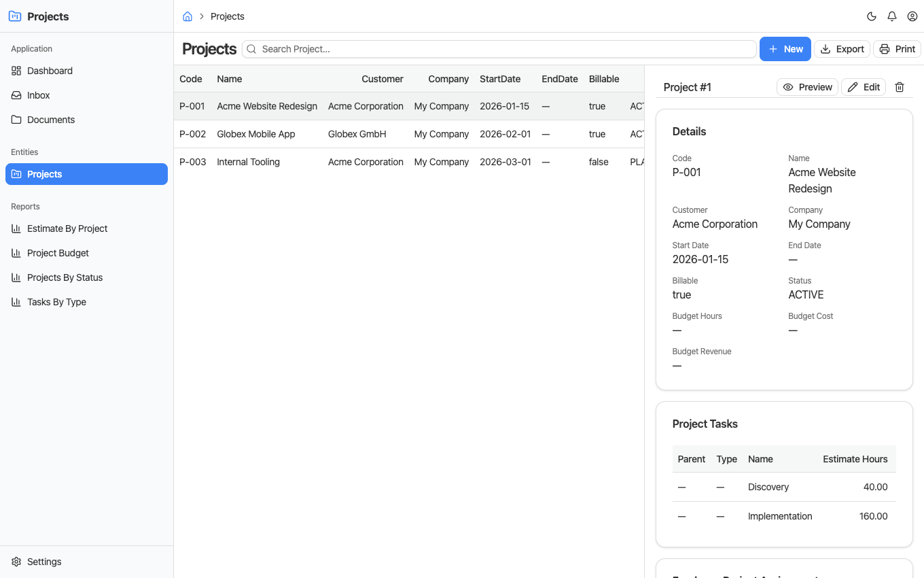Viewport: 924px width, 578px height.
Task: View Tasks By Type report
Action: click(x=86, y=302)
